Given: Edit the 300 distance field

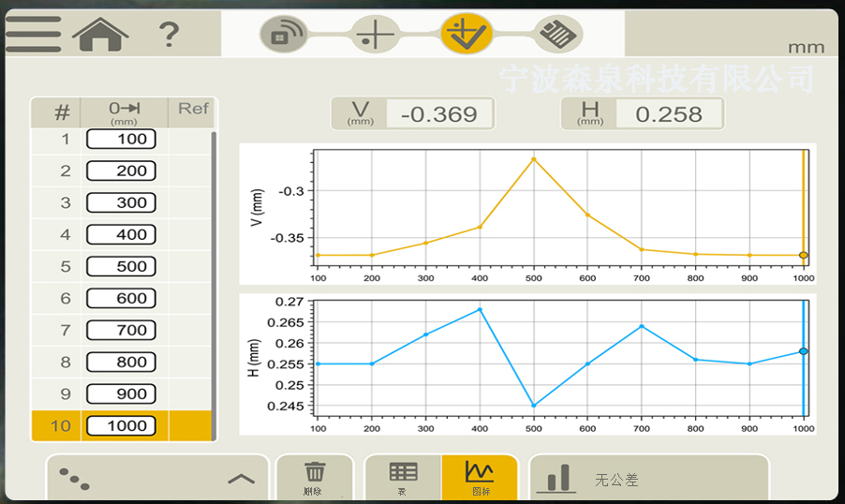Looking at the screenshot, I should coord(121,203).
